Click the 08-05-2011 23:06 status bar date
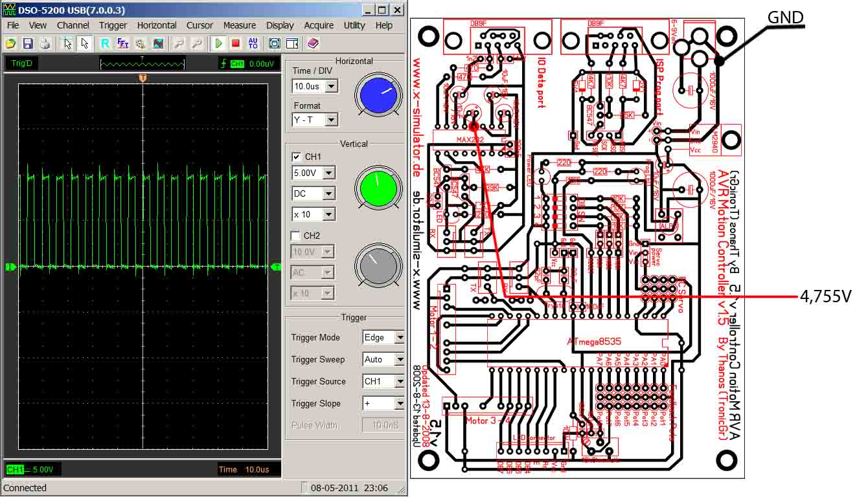This screenshot has height=497, width=868. (349, 488)
